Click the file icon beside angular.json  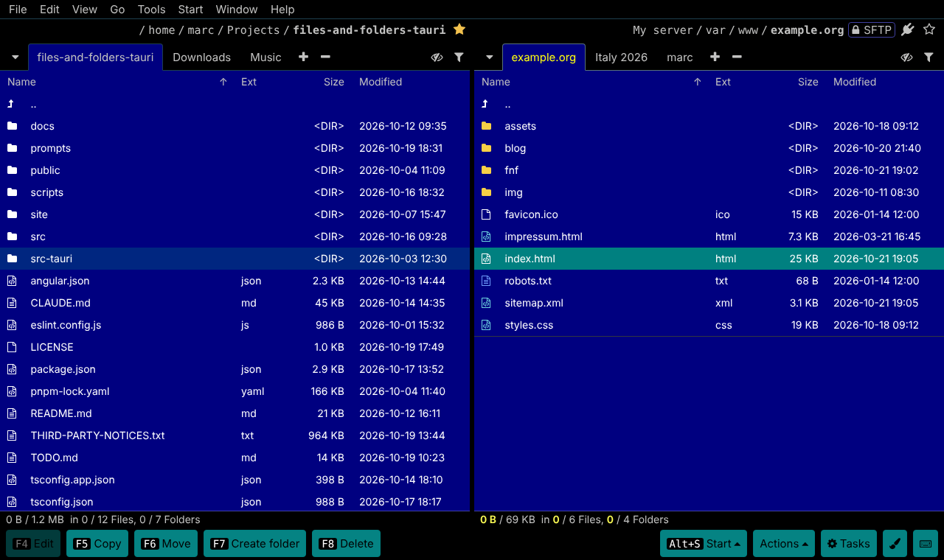pyautogui.click(x=12, y=281)
